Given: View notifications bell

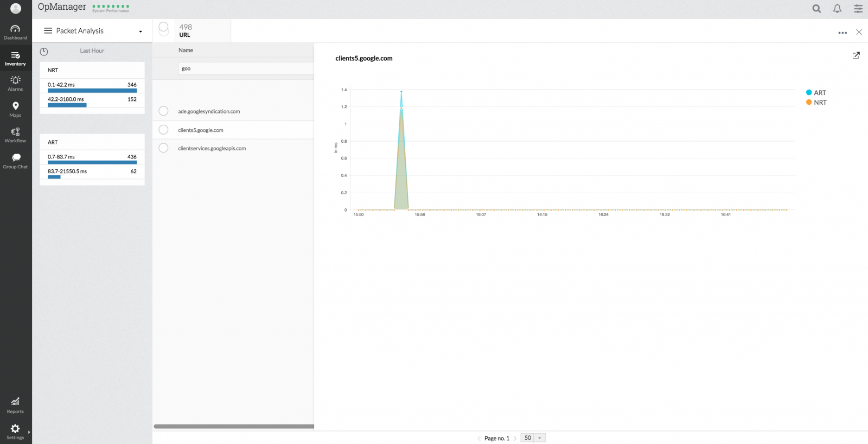Looking at the screenshot, I should 837,8.
